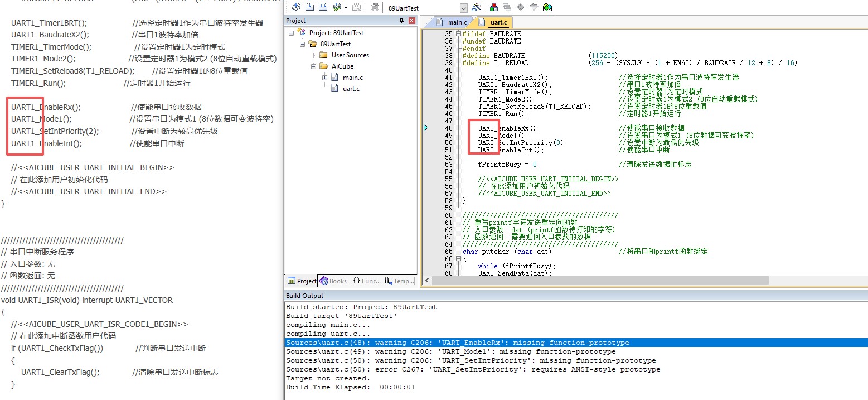This screenshot has width=868, height=400.
Task: Open Options for Target wand icon
Action: tap(476, 7)
